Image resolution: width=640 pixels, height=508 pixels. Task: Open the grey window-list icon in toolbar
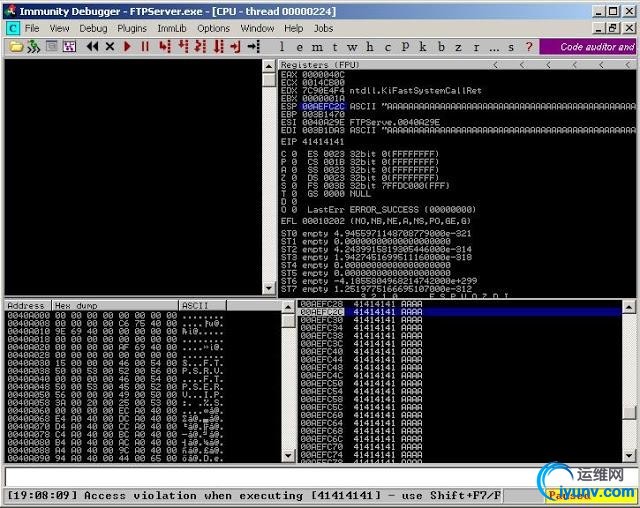click(x=51, y=47)
